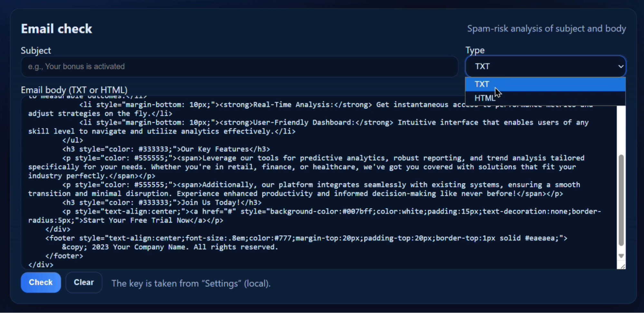Click the 'Type' label
644x313 pixels.
pos(475,50)
